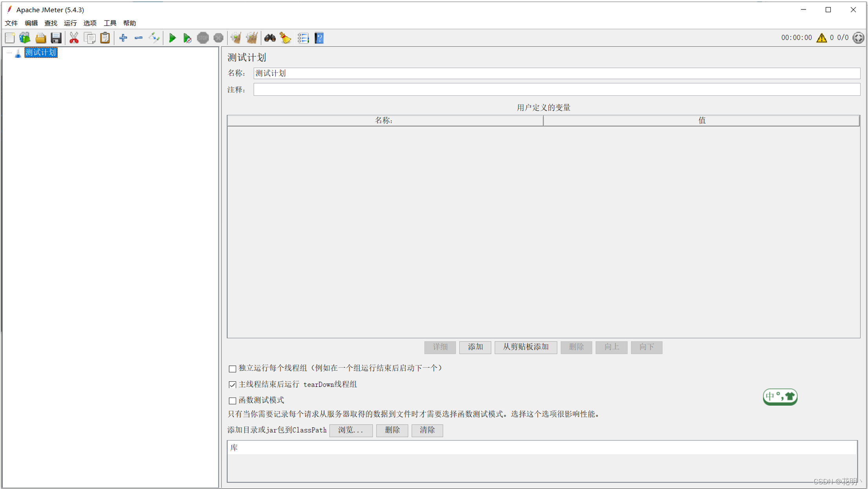Click the Toggle expand tree icon
This screenshot has width=868, height=489.
[154, 38]
